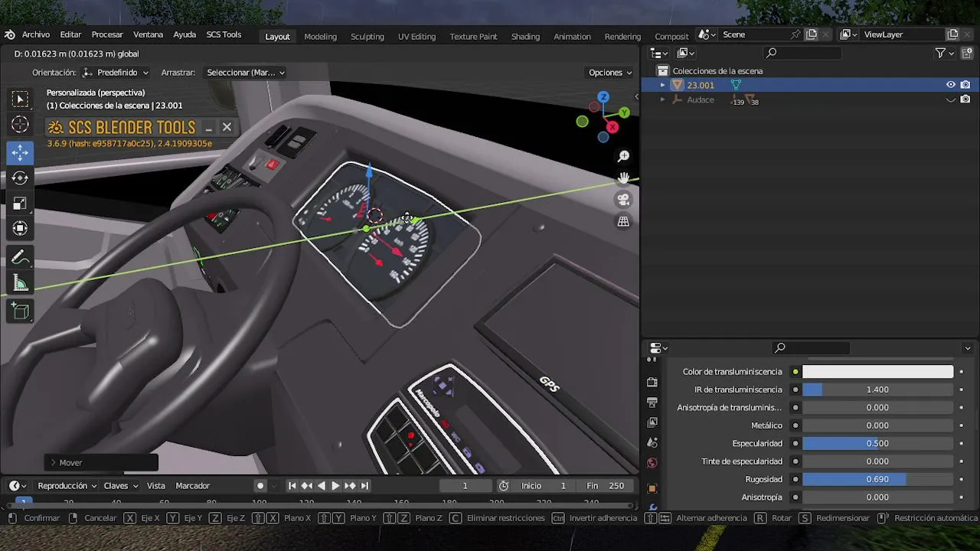This screenshot has height=551, width=980.
Task: Toggle render camera for Audace
Action: [x=965, y=99]
